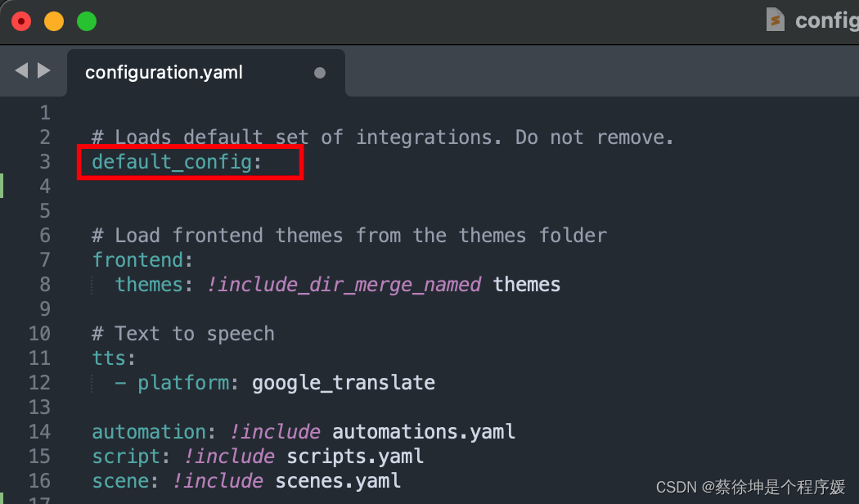This screenshot has width=859, height=504.
Task: Select the configuration.yaml tab
Action: (206, 73)
